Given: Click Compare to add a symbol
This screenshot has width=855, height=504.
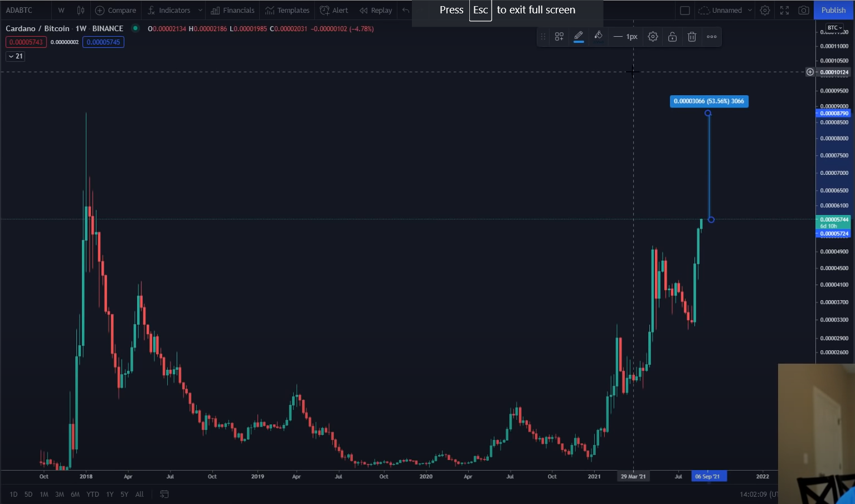Looking at the screenshot, I should 116,10.
